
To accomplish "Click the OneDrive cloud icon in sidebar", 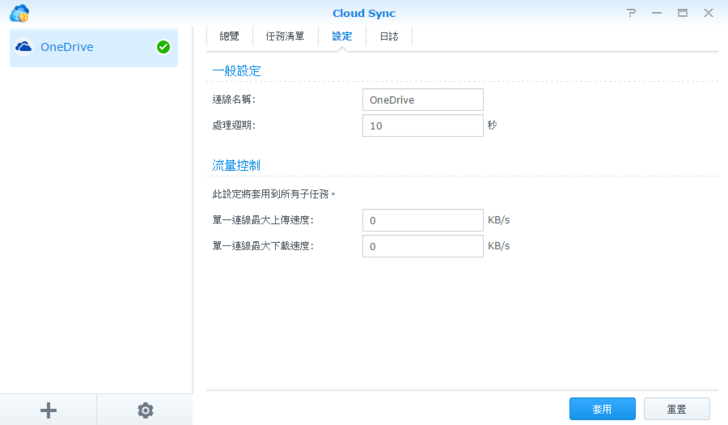I will [24, 47].
